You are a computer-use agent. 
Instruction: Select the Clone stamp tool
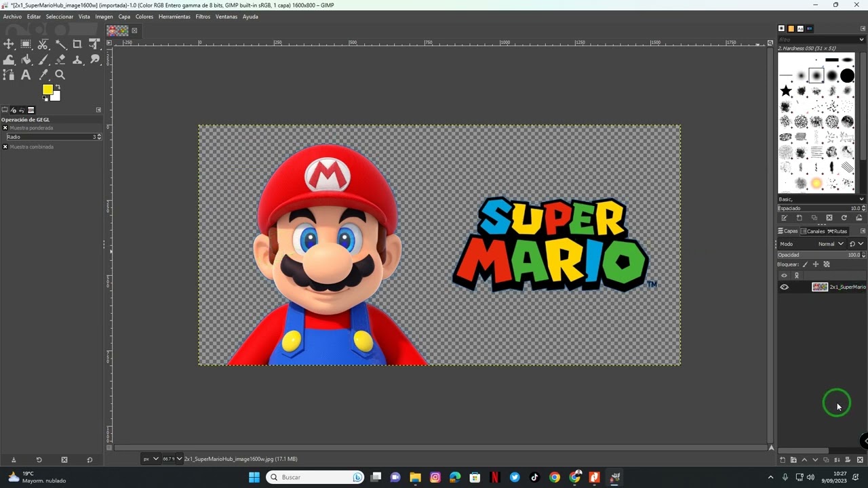pos(77,60)
